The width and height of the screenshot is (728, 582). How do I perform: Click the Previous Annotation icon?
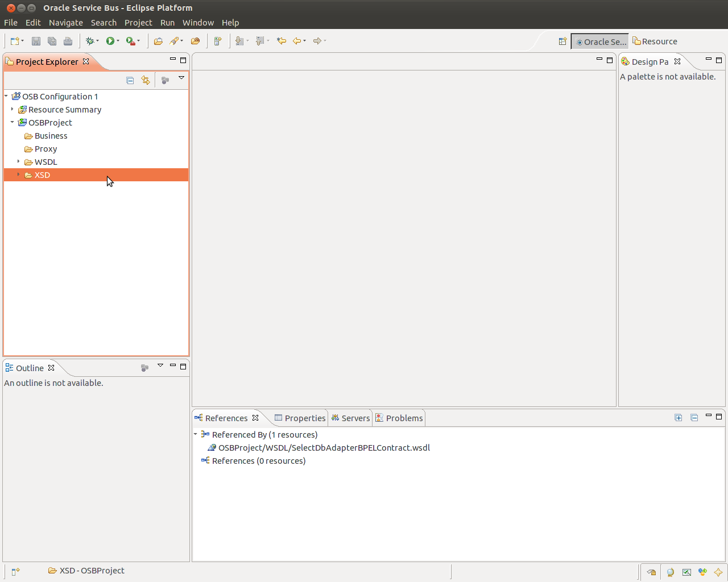coord(260,41)
